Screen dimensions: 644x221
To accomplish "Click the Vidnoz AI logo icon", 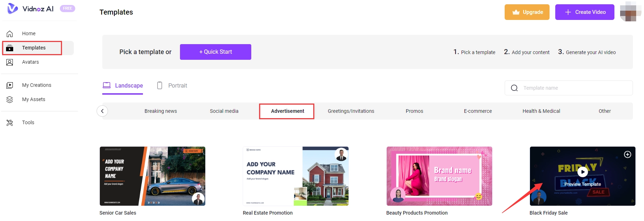I will 12,9.
